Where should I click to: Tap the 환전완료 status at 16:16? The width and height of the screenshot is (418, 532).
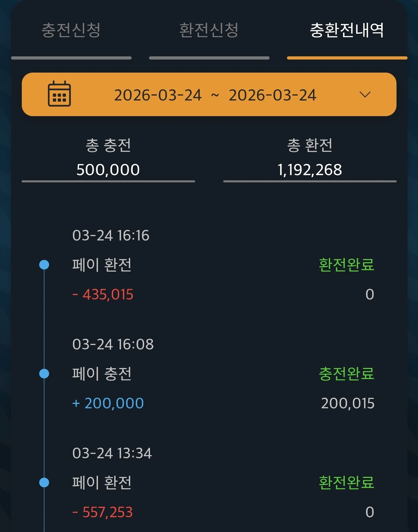347,265
